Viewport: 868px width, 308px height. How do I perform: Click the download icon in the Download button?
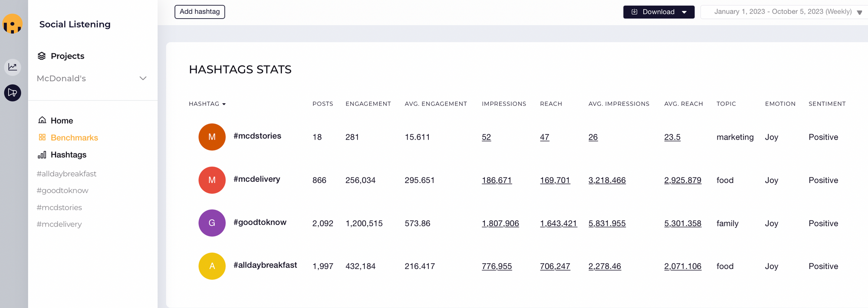[635, 12]
